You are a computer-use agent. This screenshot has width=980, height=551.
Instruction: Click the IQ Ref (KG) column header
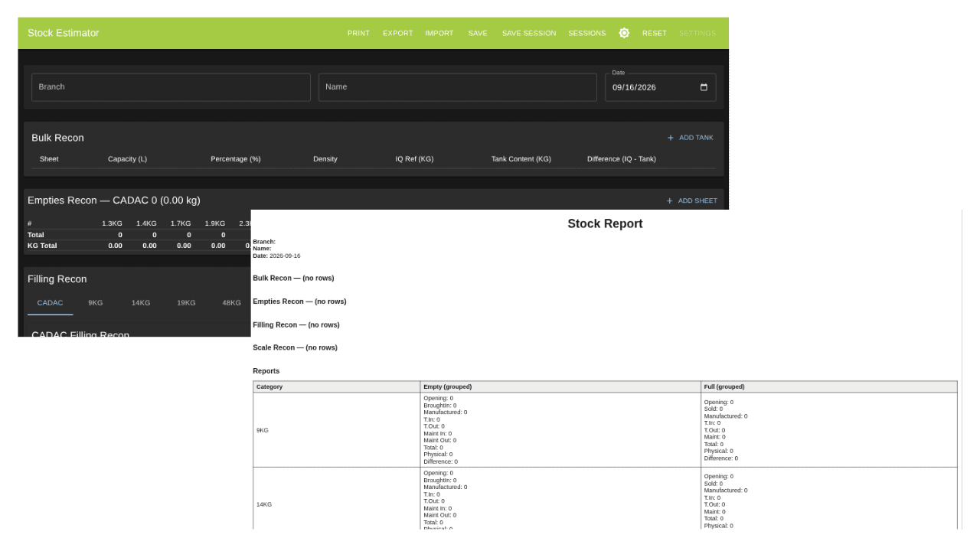tap(414, 159)
